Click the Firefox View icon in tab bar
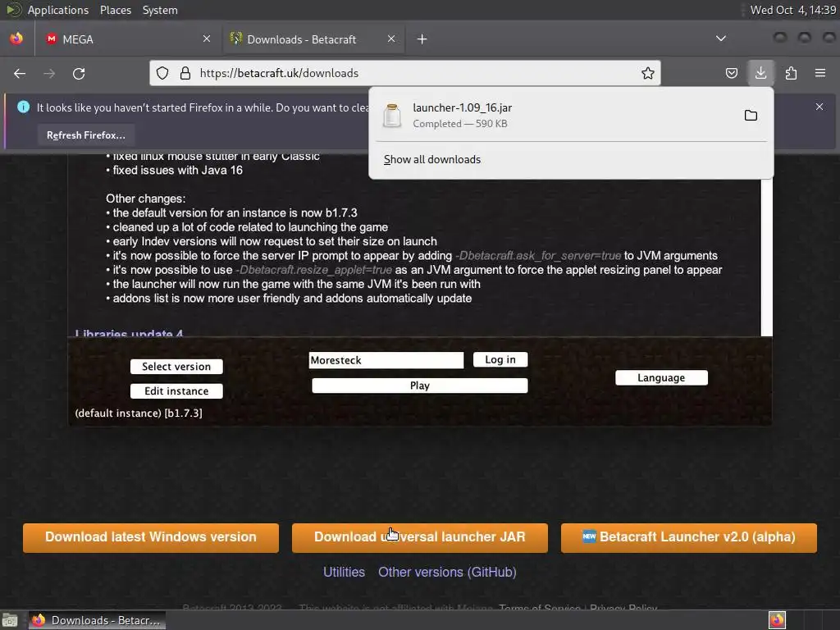 click(x=16, y=39)
